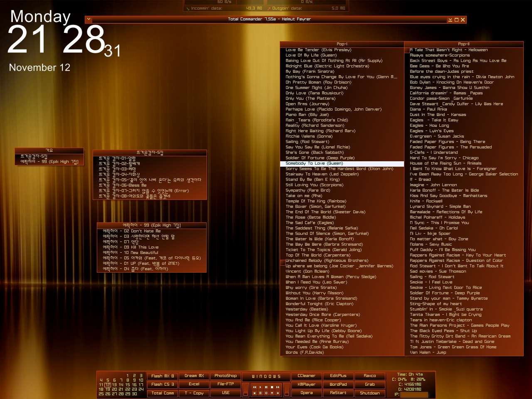Select Love Me Tender (Elvis Presley) in Pop-I
The width and height of the screenshot is (532, 399).
342,50
